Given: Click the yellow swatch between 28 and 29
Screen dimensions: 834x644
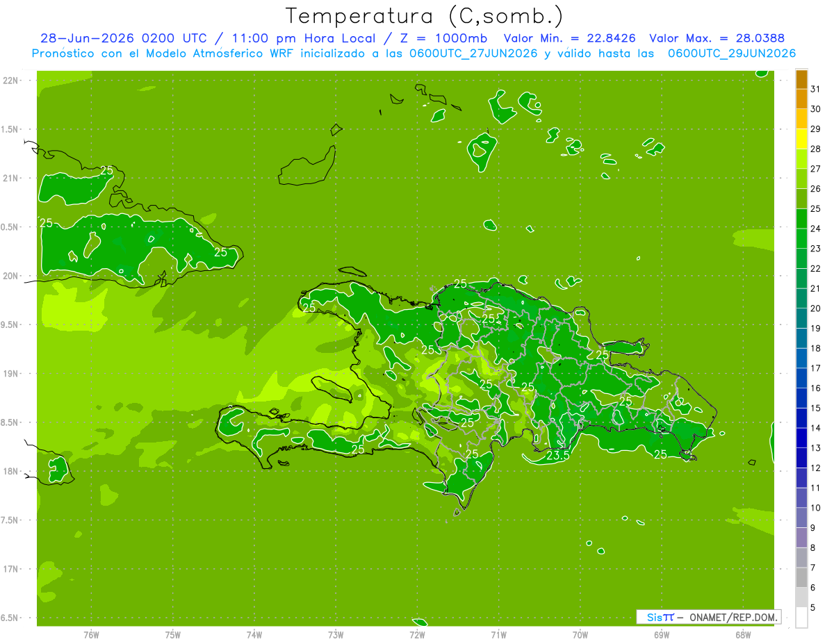Looking at the screenshot, I should coord(801,139).
